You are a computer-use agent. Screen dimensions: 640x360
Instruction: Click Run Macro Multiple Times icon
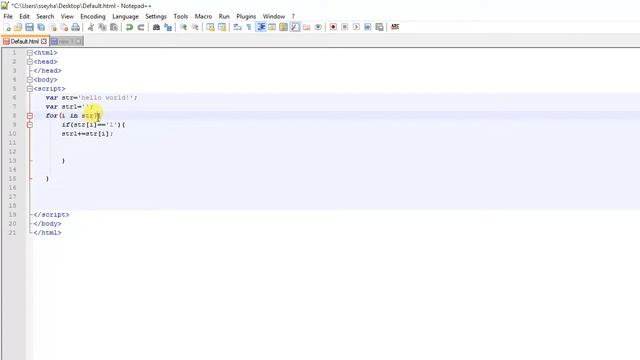368,27
